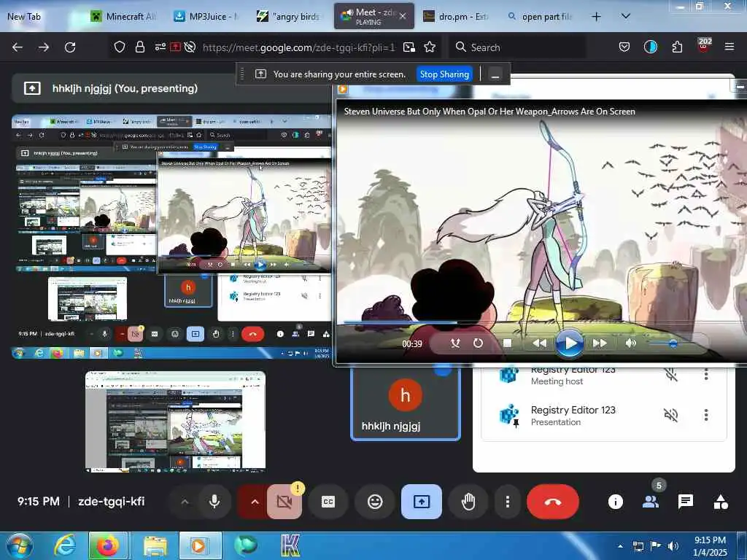Image resolution: width=747 pixels, height=560 pixels.
Task: Toggle closed captions in Meet
Action: [x=328, y=502]
